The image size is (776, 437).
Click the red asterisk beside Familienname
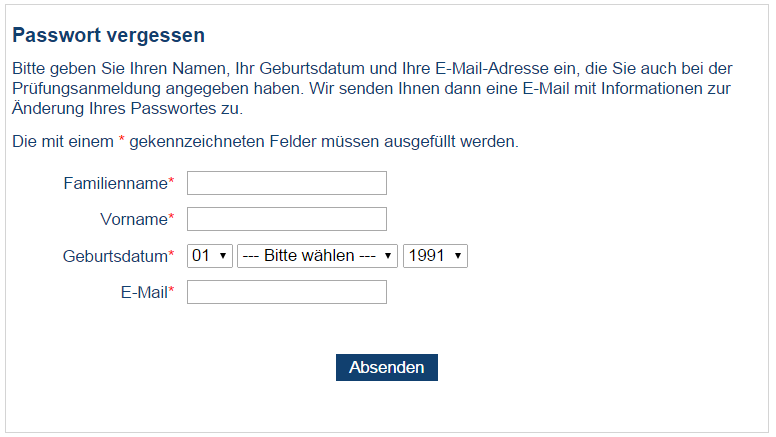click(171, 182)
